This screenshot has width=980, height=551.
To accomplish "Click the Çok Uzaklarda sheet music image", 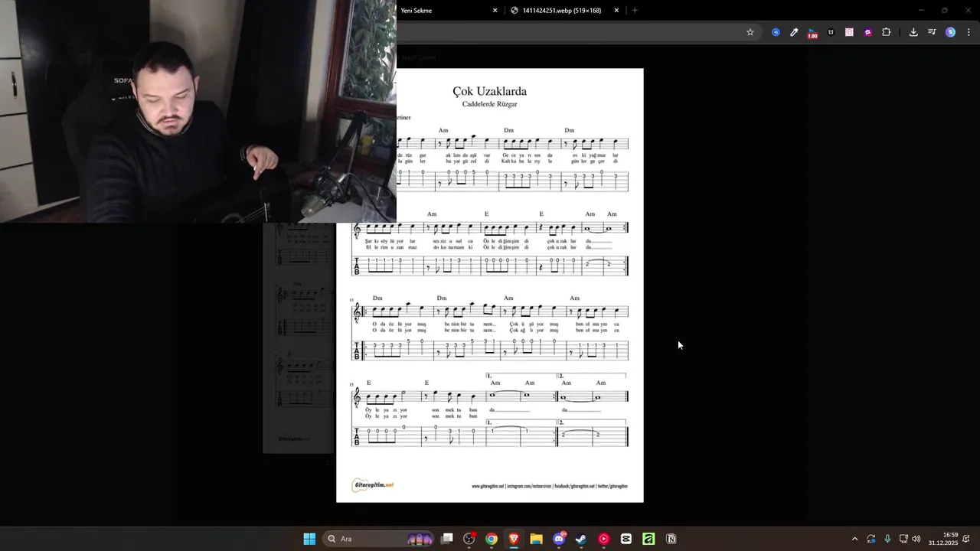I will click(x=490, y=285).
